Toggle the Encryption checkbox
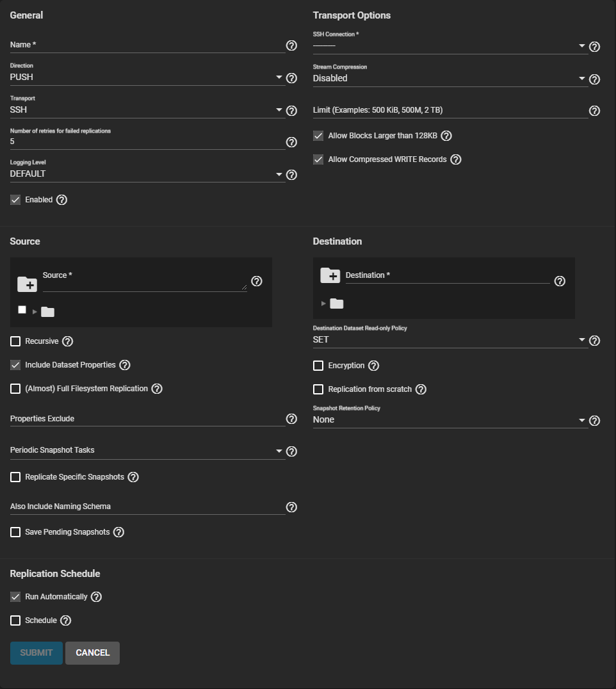The image size is (616, 689). [x=318, y=366]
